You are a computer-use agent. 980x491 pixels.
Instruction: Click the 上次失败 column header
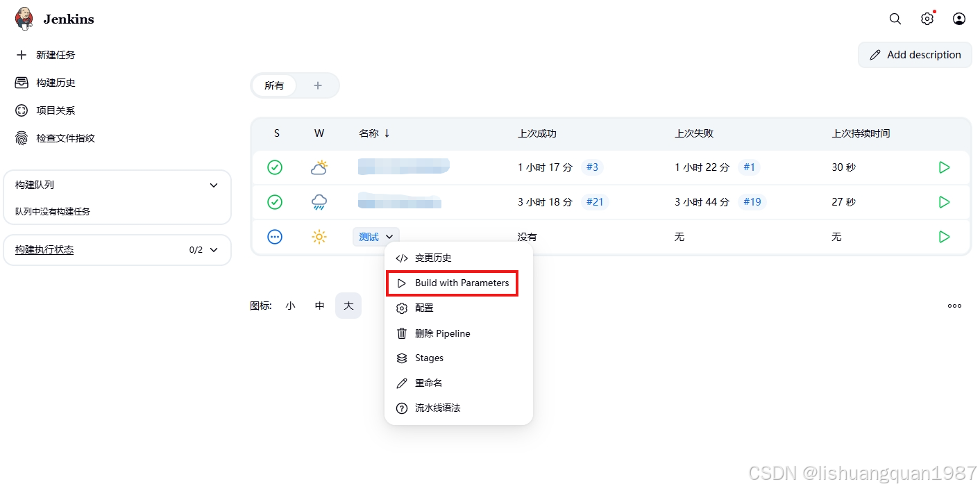coord(694,133)
